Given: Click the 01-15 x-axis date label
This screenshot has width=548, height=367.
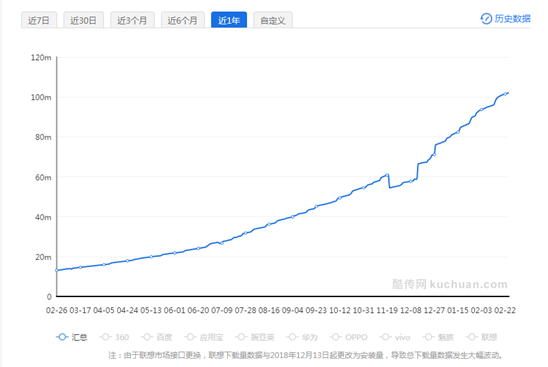Looking at the screenshot, I should [x=458, y=310].
